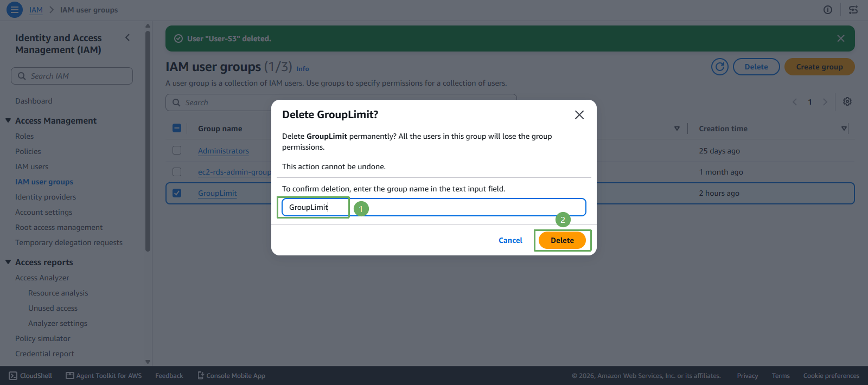Open Policy simulator link

(43, 338)
